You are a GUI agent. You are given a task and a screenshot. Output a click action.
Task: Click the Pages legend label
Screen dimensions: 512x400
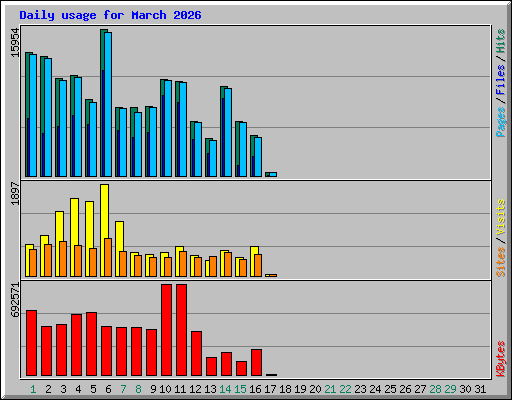501,122
